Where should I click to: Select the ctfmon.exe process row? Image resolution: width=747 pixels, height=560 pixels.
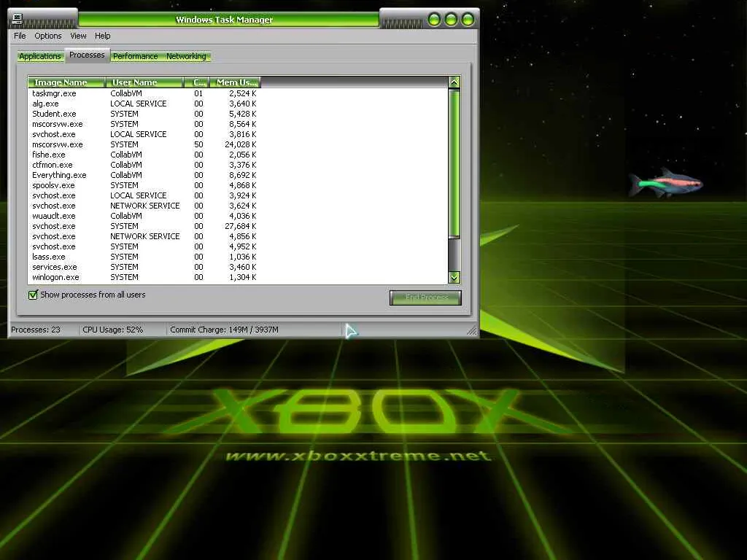(x=144, y=165)
